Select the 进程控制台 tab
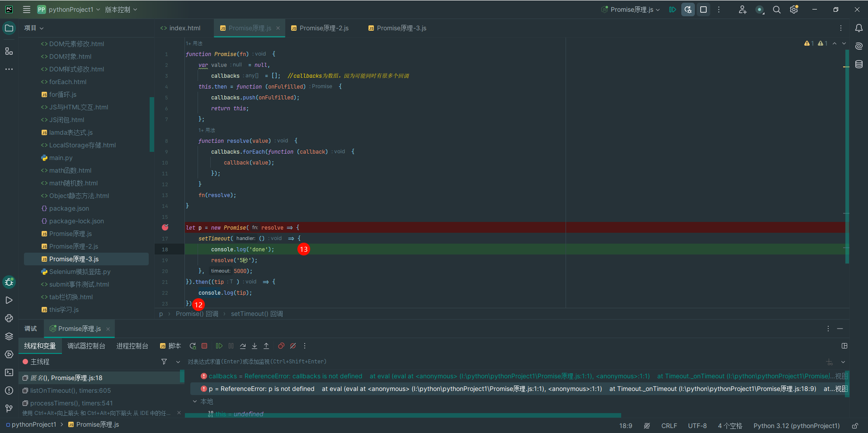The width and height of the screenshot is (868, 433). (x=132, y=346)
